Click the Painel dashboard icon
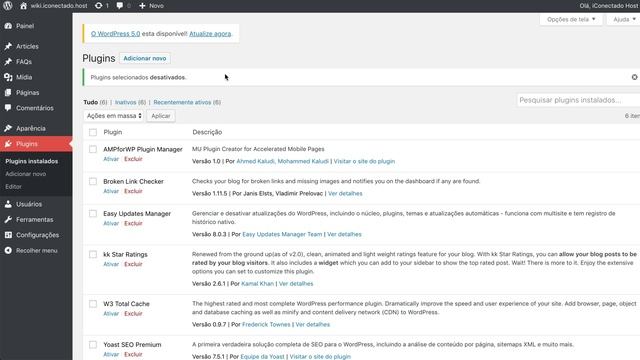This screenshot has height=360, width=640. (x=8, y=26)
